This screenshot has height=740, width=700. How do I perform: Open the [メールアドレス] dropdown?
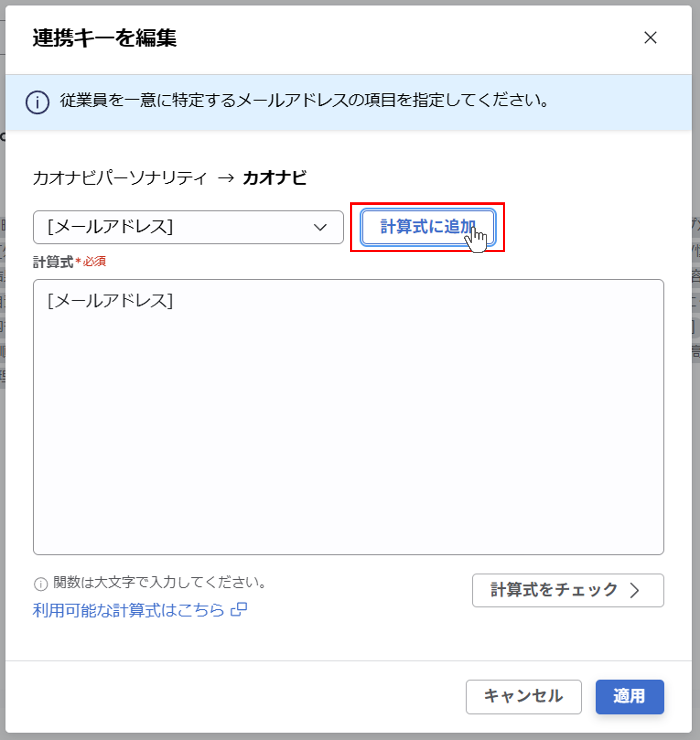pos(188,227)
